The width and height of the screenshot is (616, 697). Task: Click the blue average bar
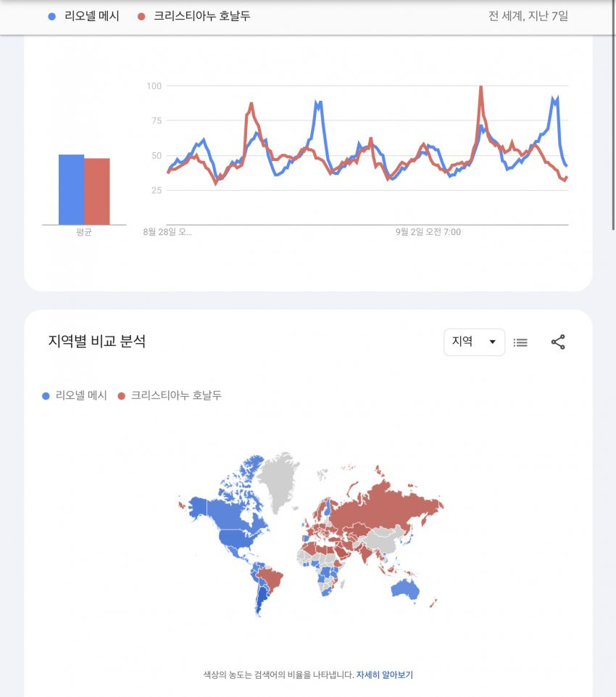(71, 189)
